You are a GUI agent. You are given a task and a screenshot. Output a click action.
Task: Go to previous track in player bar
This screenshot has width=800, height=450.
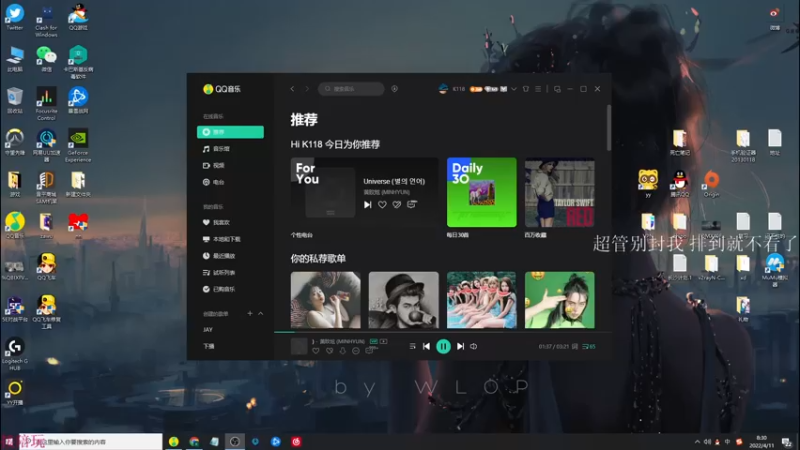click(x=426, y=346)
